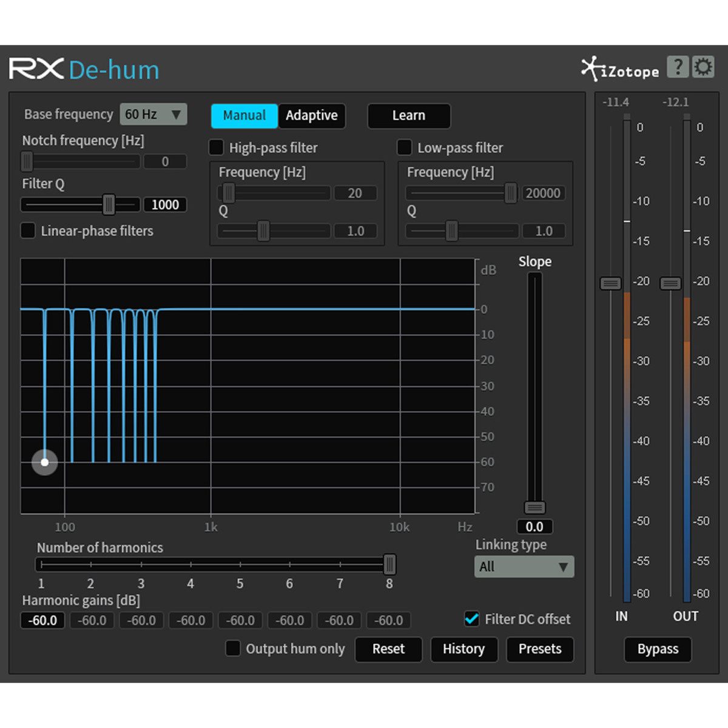Click the Notch frequency slider handle

click(x=27, y=161)
